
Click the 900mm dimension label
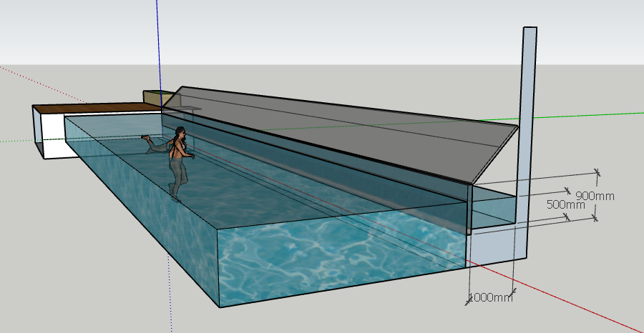click(595, 196)
